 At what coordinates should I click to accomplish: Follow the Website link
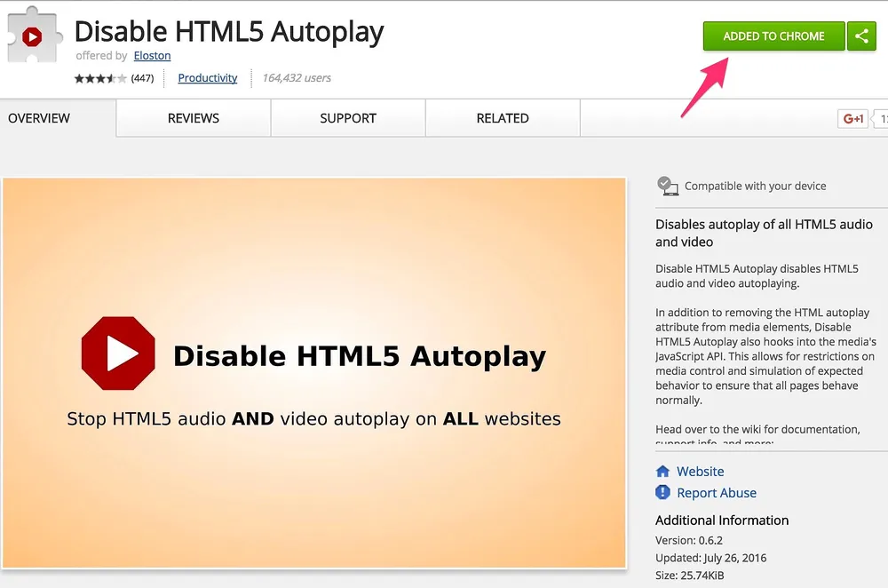[700, 472]
